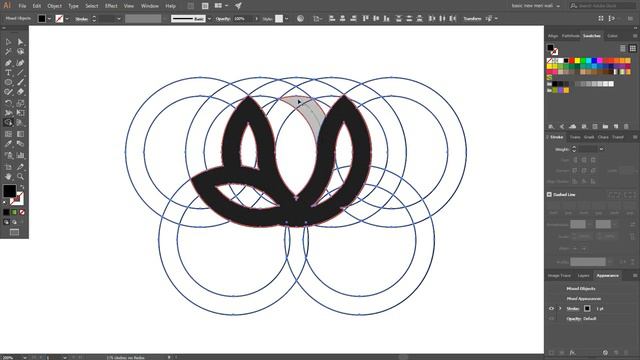Open the View menu
The image size is (640, 360).
(x=129, y=6)
